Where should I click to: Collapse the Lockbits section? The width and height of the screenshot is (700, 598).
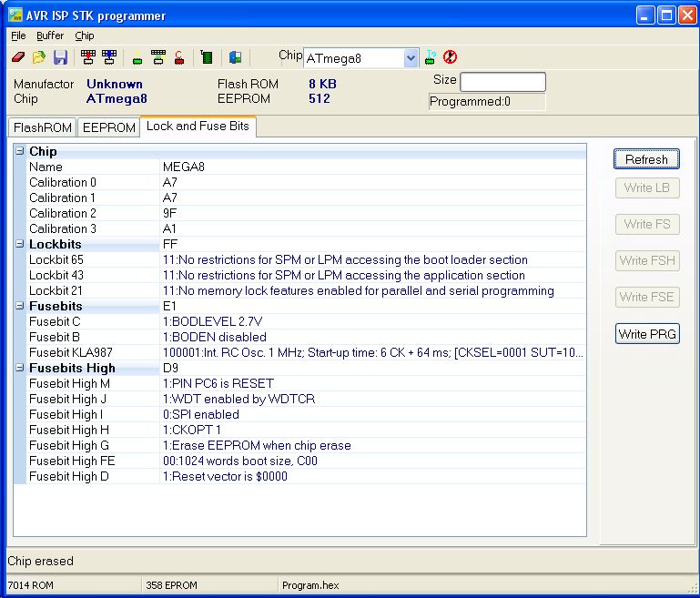20,244
